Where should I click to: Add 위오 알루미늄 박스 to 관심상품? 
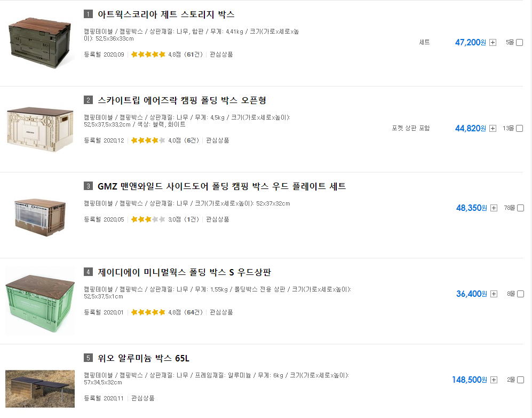tap(143, 398)
